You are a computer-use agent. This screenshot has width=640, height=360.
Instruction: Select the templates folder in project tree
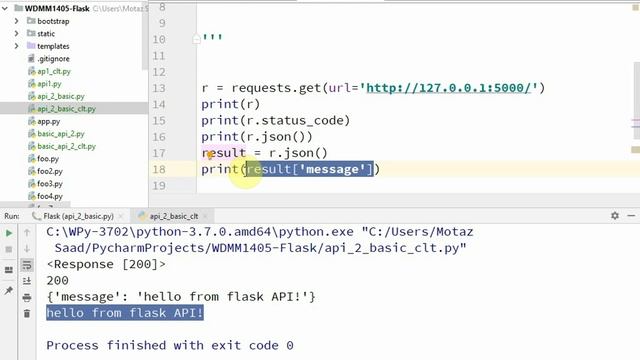click(53, 46)
